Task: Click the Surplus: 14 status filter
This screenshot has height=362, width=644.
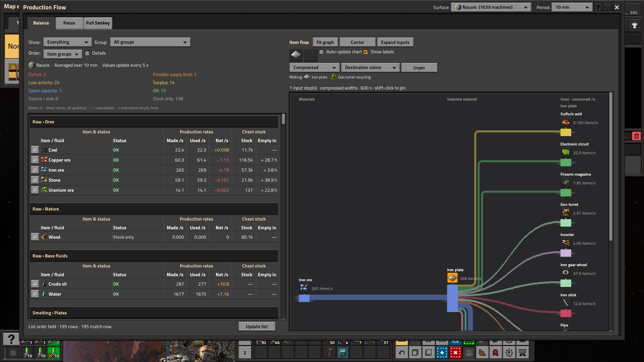Action: point(164,83)
